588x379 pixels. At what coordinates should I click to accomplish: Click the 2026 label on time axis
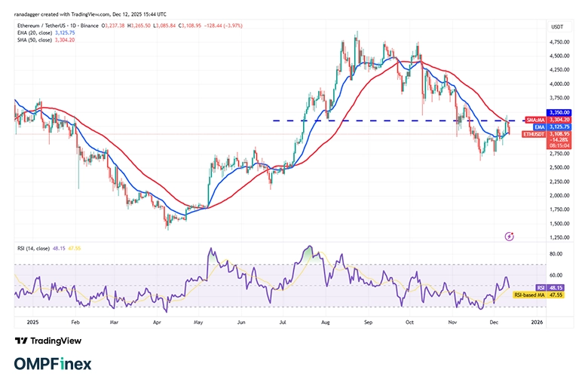click(536, 322)
